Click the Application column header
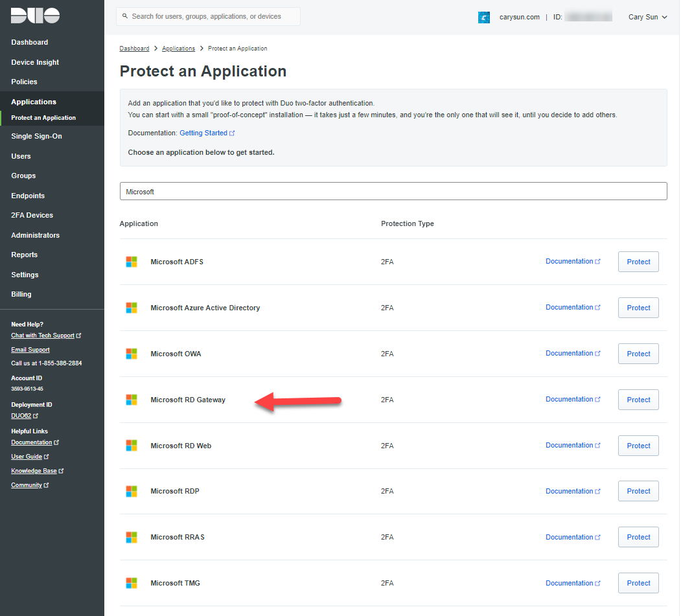The width and height of the screenshot is (681, 616). tap(139, 223)
